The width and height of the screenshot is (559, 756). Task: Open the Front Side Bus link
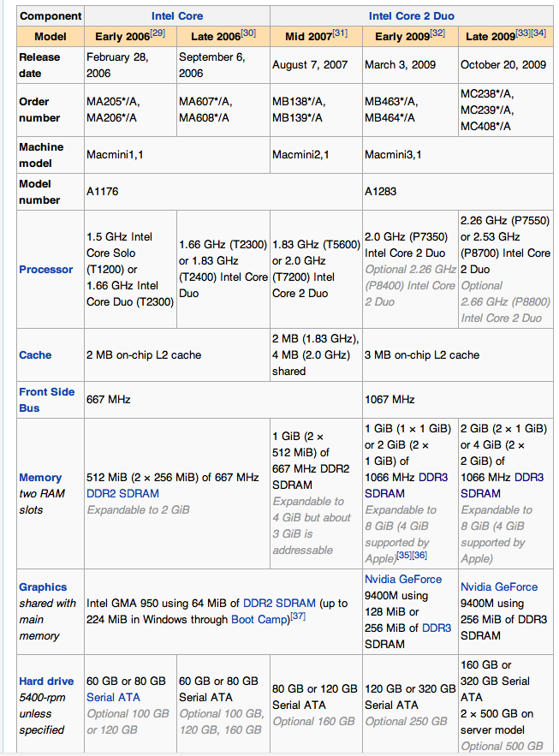point(47,400)
